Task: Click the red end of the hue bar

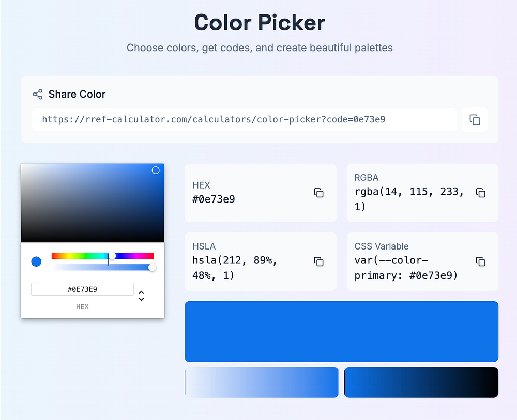Action: coord(54,256)
